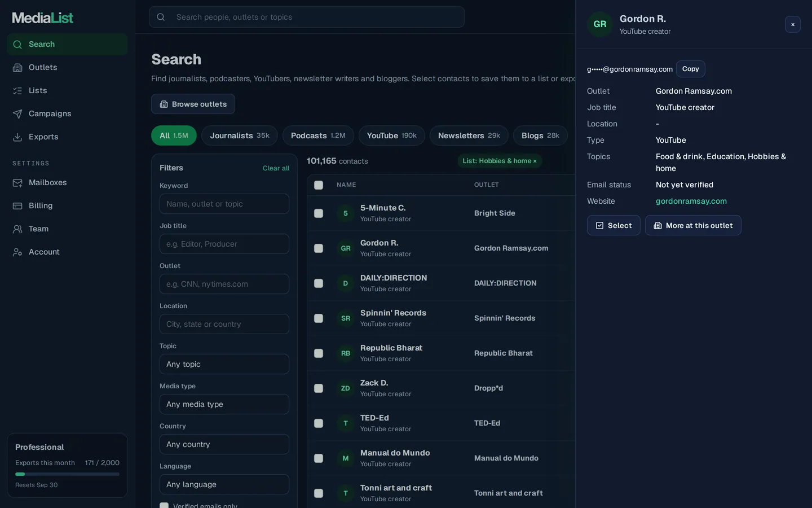Open Campaigns via paper plane icon
The width and height of the screenshot is (812, 508).
pyautogui.click(x=17, y=114)
